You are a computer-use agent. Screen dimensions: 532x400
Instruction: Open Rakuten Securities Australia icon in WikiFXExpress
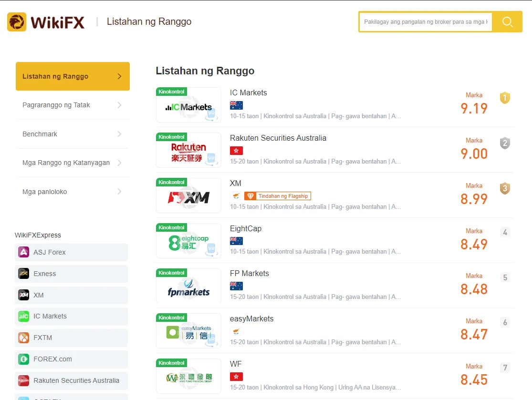(23, 380)
